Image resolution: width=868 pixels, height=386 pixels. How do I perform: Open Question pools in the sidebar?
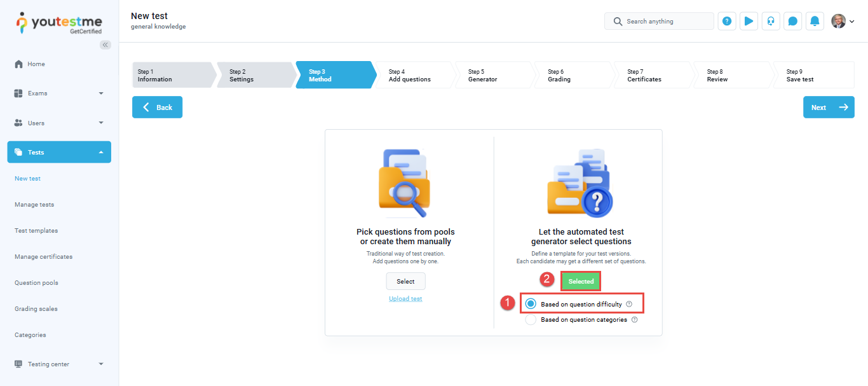pos(36,283)
